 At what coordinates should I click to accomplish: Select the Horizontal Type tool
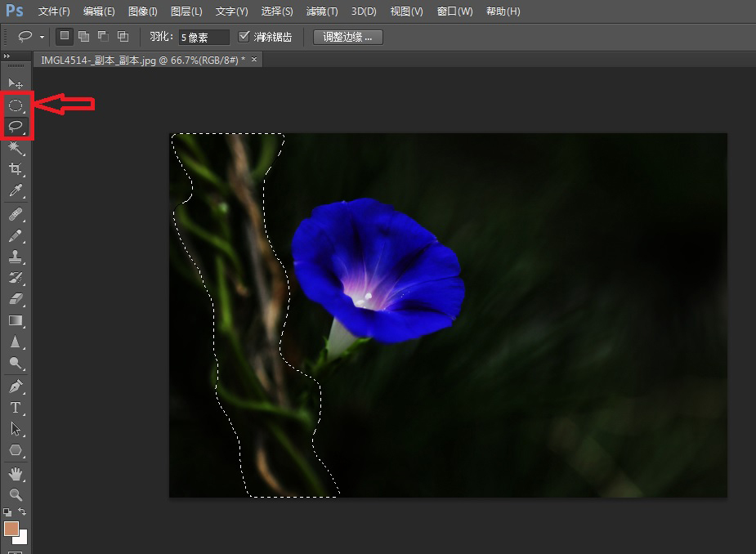click(x=15, y=407)
